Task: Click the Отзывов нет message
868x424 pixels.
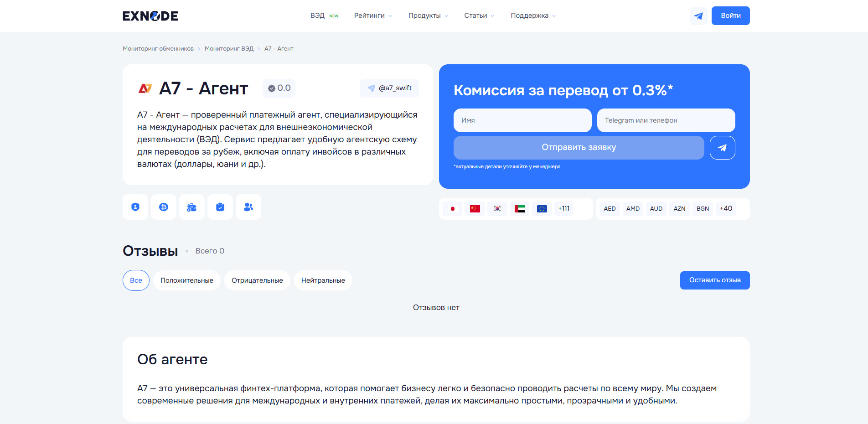Action: [436, 308]
